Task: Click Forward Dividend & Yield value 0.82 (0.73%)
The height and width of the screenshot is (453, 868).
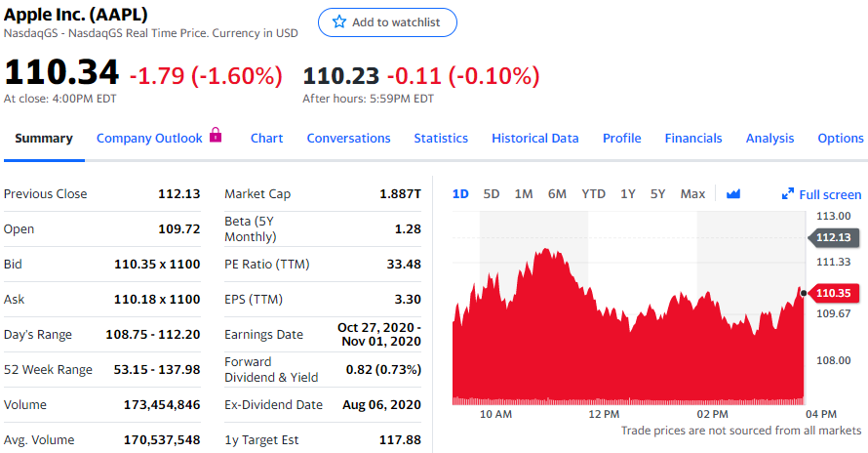Action: click(x=383, y=369)
